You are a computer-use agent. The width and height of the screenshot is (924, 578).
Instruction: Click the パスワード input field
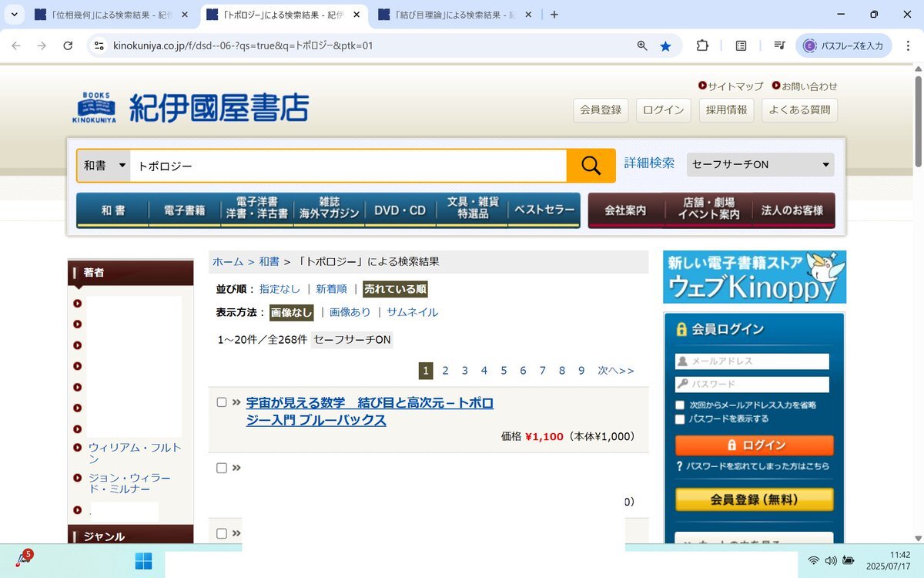752,385
